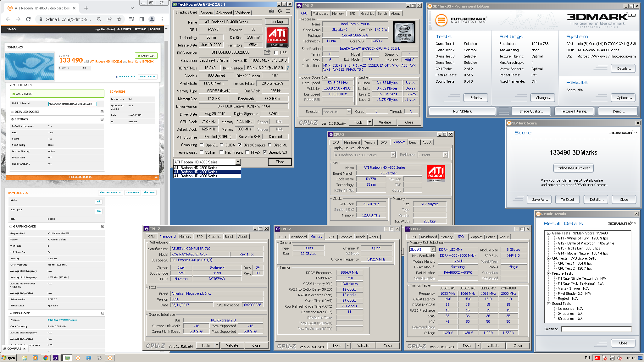Select highlighted ATI Radeon HD 4800 Series list entry
644x362 pixels.
point(207,172)
